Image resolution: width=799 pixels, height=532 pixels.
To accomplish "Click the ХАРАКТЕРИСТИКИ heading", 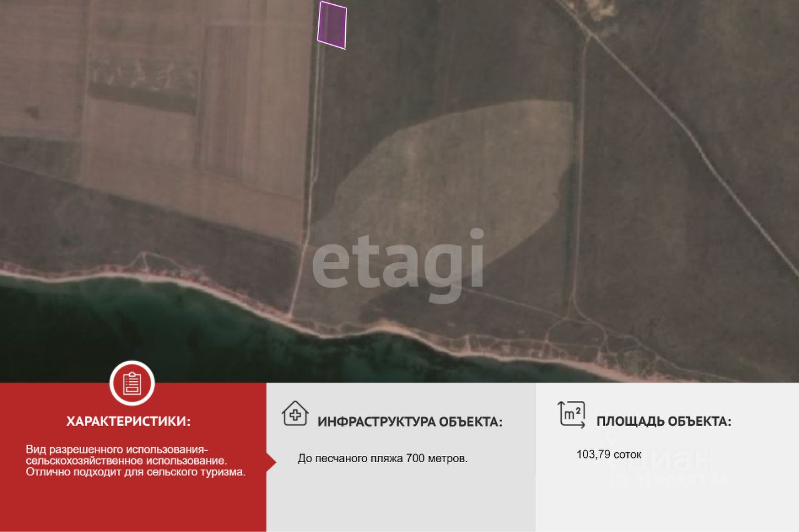I will click(129, 422).
